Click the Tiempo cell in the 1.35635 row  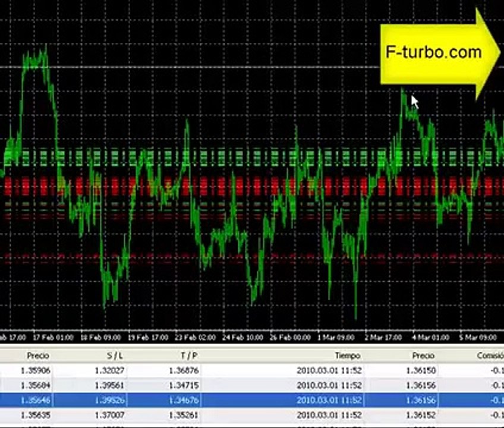pos(329,415)
